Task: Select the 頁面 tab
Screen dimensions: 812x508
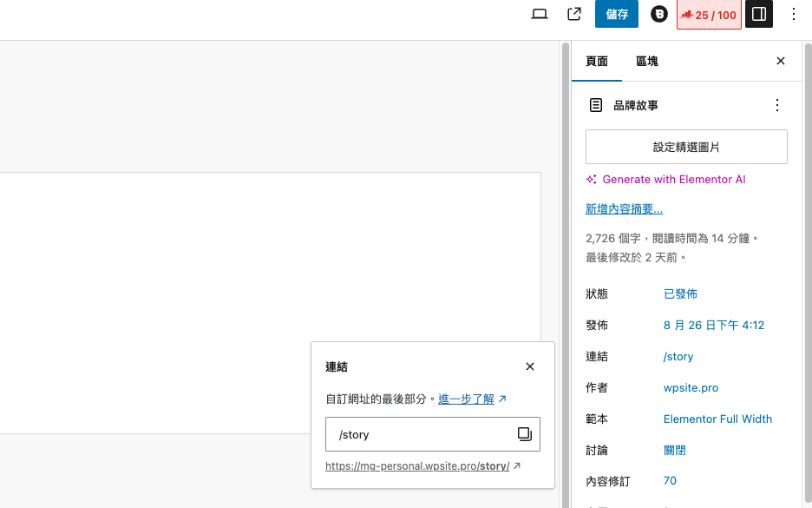Action: pyautogui.click(x=597, y=61)
